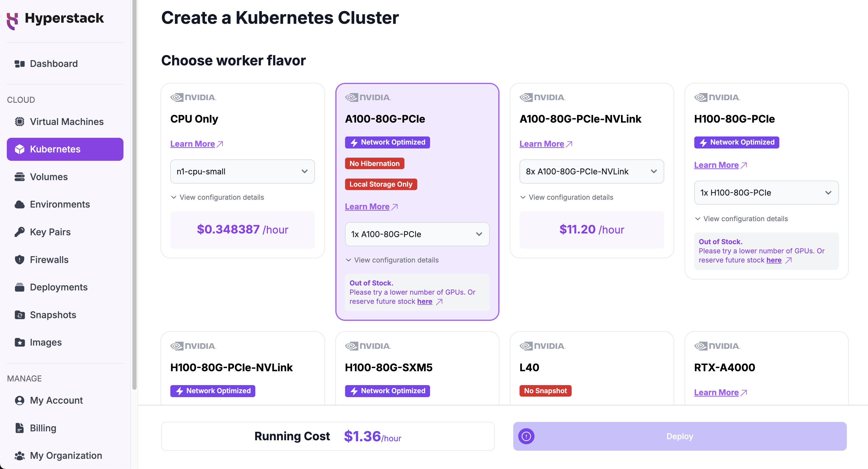Open the 1x A100-80G-PCIe GPU count dropdown
This screenshot has width=868, height=469.
[x=417, y=234]
